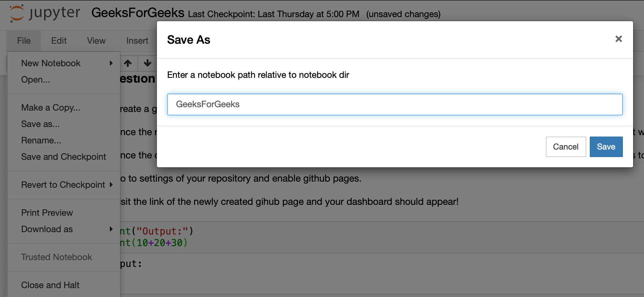
Task: Expand the Revert to Checkpoint submenu arrow
Action: coord(111,185)
